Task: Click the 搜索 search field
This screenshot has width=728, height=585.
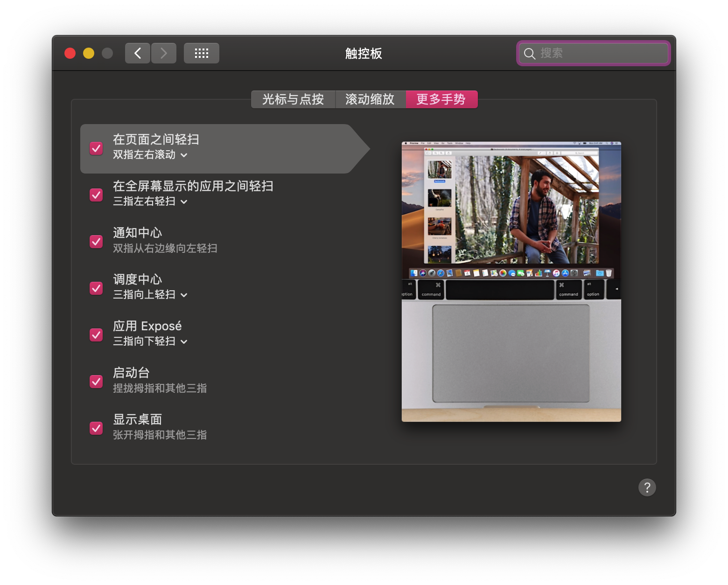Action: 594,53
